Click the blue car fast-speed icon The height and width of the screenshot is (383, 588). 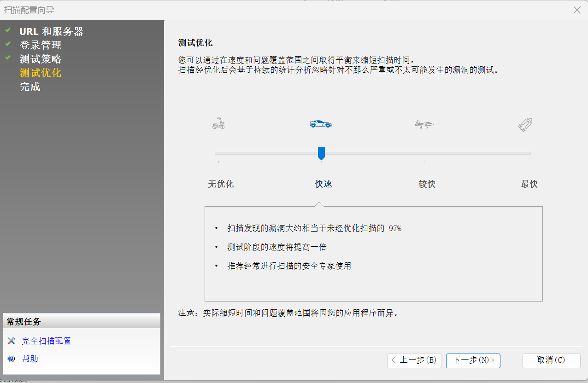(321, 124)
